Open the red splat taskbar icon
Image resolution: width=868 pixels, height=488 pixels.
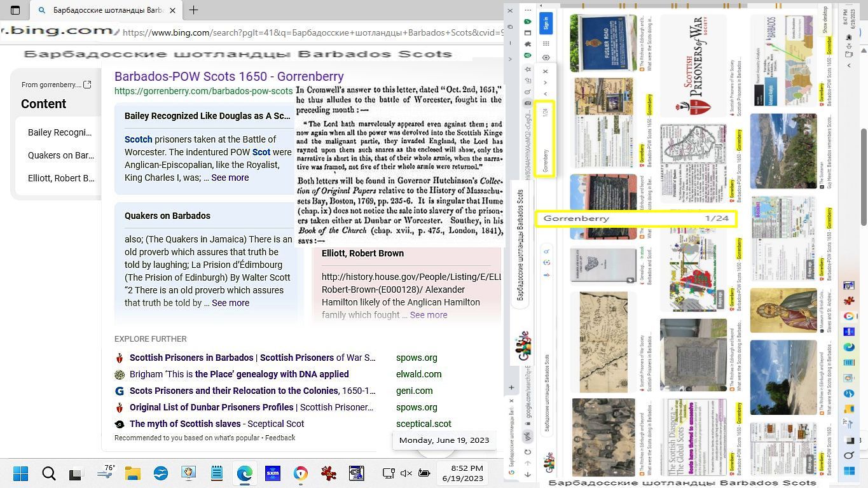tap(328, 473)
